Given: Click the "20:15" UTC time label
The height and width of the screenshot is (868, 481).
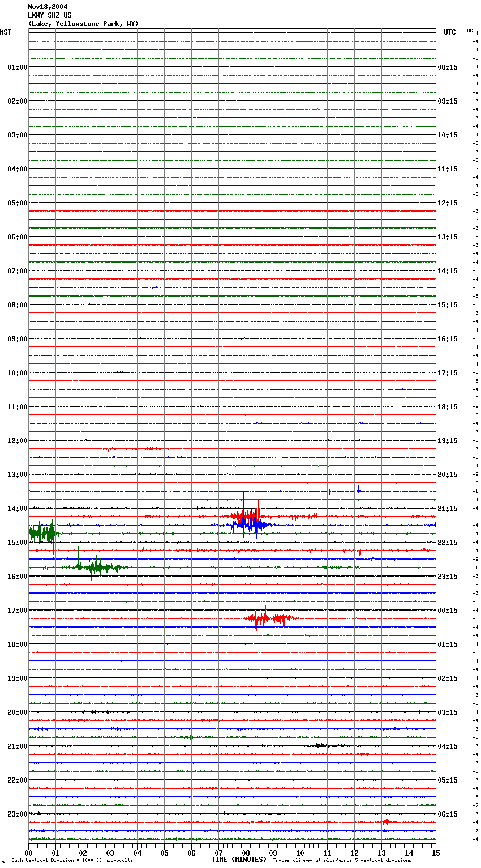Looking at the screenshot, I should tap(448, 475).
